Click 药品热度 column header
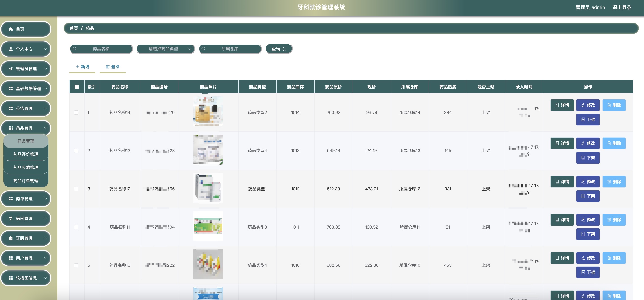 click(448, 87)
